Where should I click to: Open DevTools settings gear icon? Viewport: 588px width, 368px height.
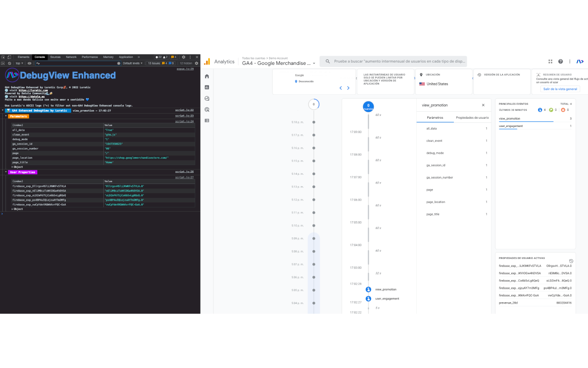[184, 57]
